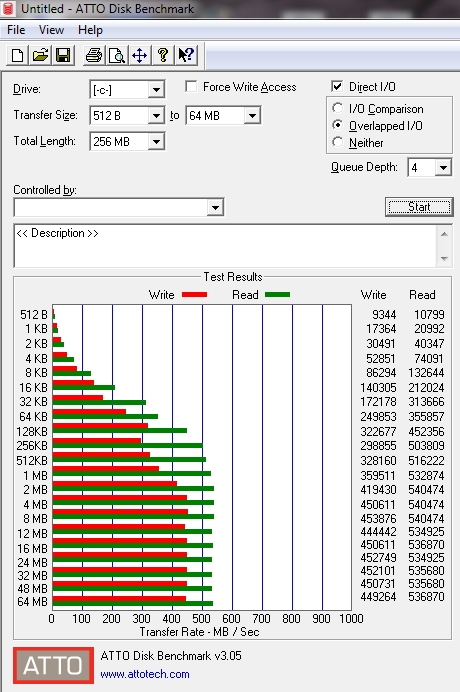Enable the Force Write Access checkbox

coord(191,86)
